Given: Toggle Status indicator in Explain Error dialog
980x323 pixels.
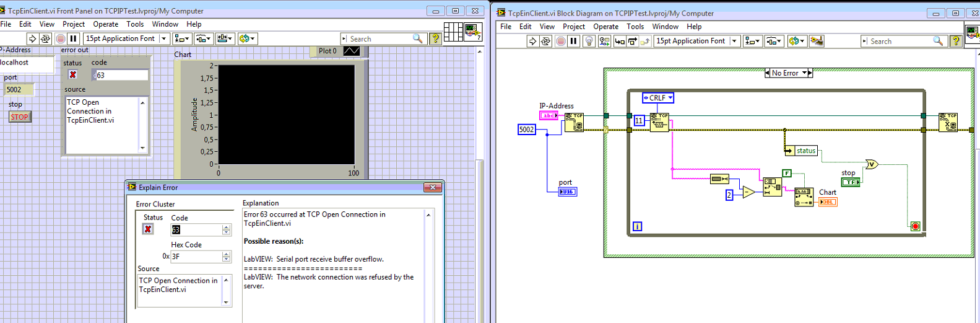Looking at the screenshot, I should 148,229.
